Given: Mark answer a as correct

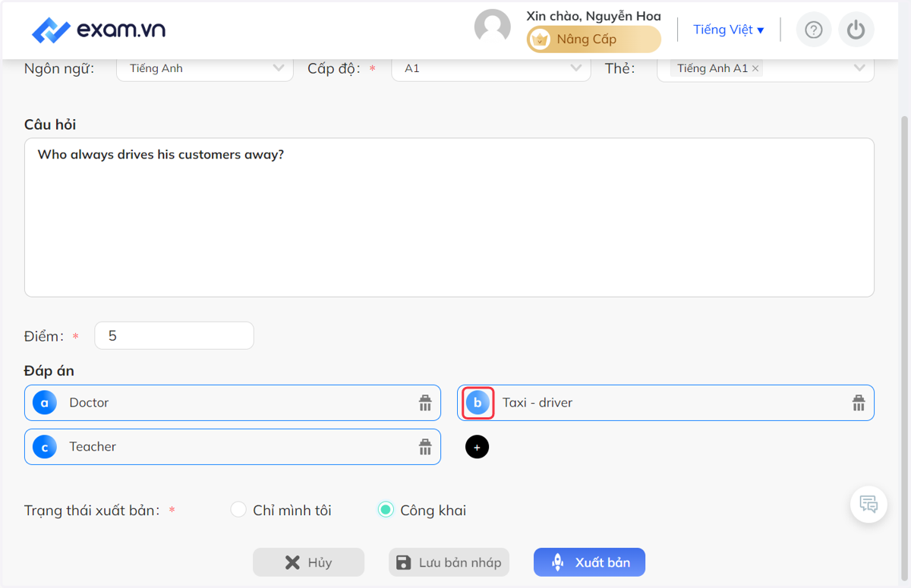Looking at the screenshot, I should coord(45,403).
